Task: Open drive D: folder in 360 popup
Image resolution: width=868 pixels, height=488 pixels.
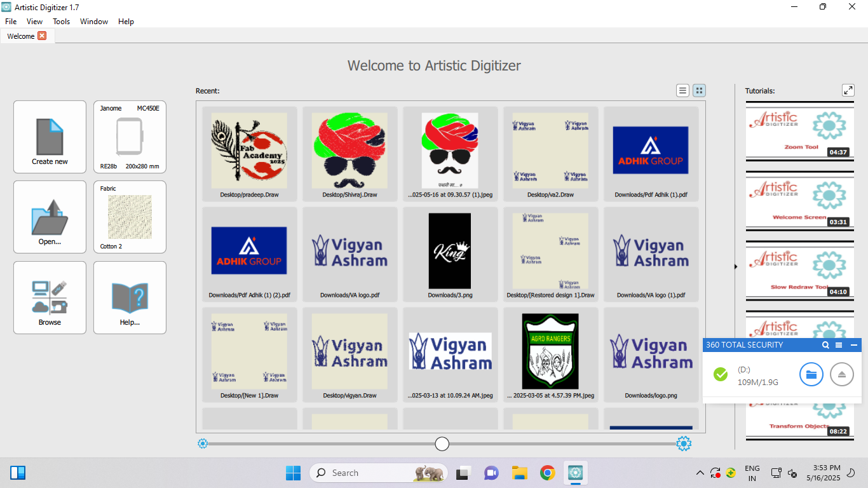Action: coord(811,374)
